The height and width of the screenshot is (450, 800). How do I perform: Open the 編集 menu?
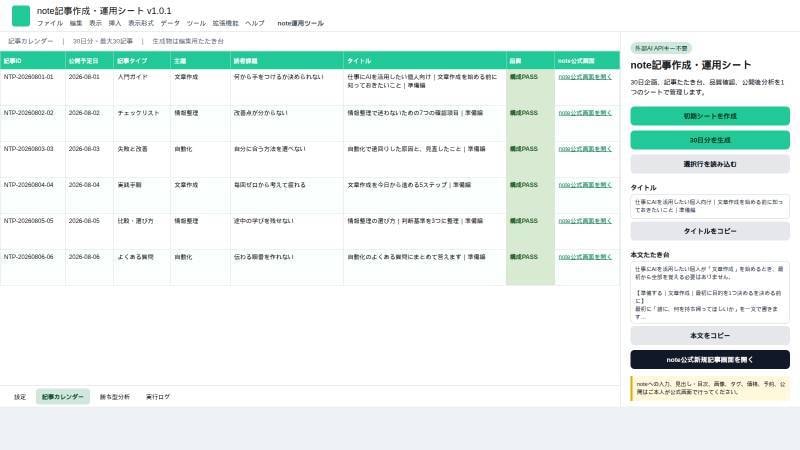click(x=76, y=23)
